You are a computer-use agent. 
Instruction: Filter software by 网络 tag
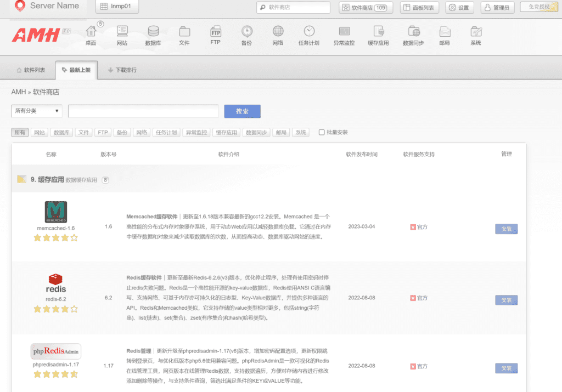pos(142,133)
